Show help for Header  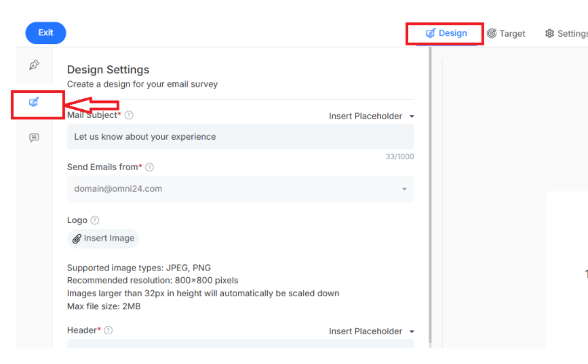point(109,330)
